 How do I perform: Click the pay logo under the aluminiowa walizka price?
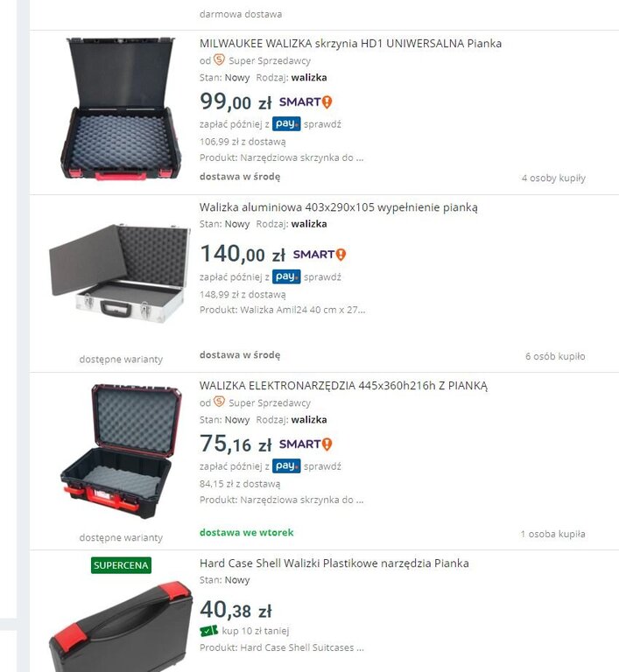(x=286, y=276)
